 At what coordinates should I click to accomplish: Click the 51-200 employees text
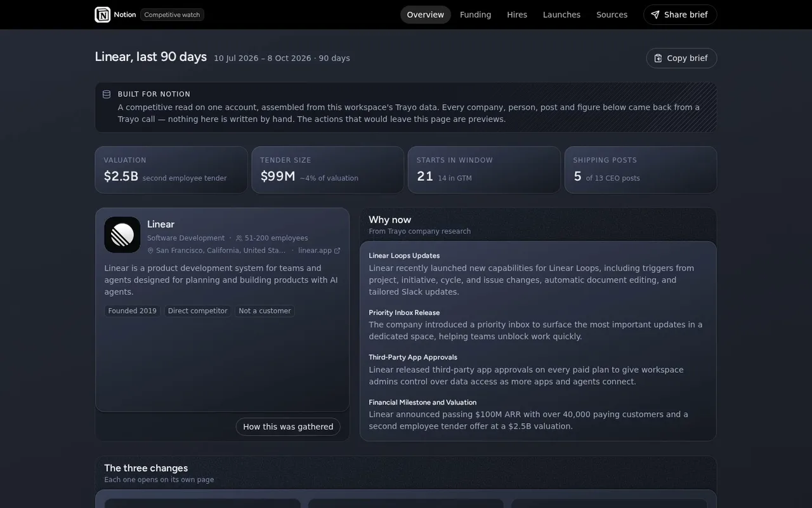coord(277,238)
